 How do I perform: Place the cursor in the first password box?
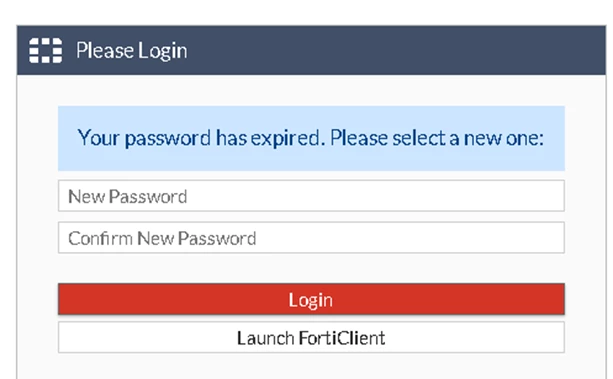[x=311, y=196]
